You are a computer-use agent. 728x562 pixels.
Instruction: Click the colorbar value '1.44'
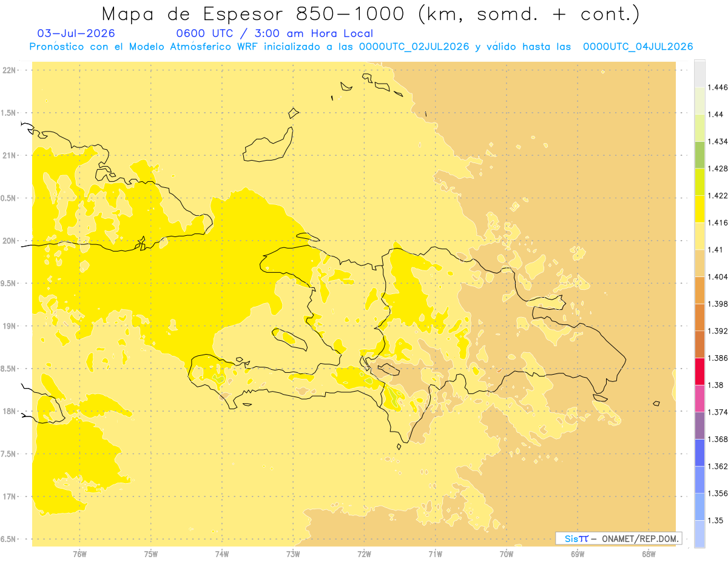pyautogui.click(x=715, y=115)
